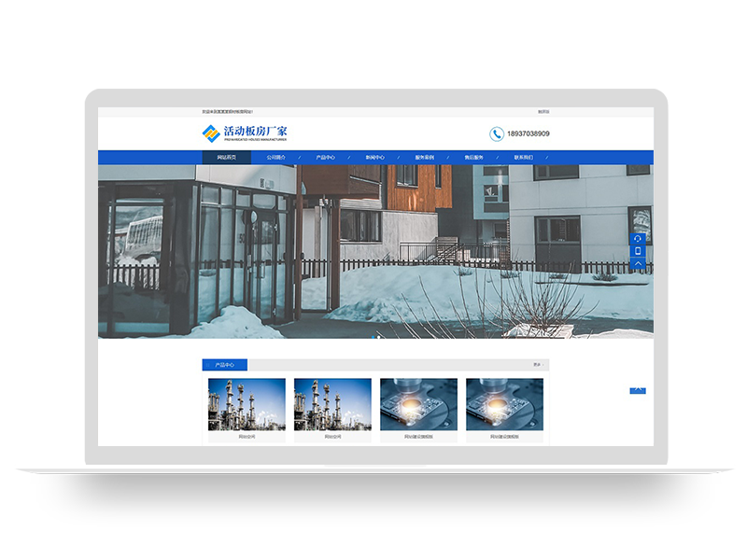This screenshot has width=747, height=560.
Task: Go to 公司简介 in navigation bar
Action: point(276,158)
